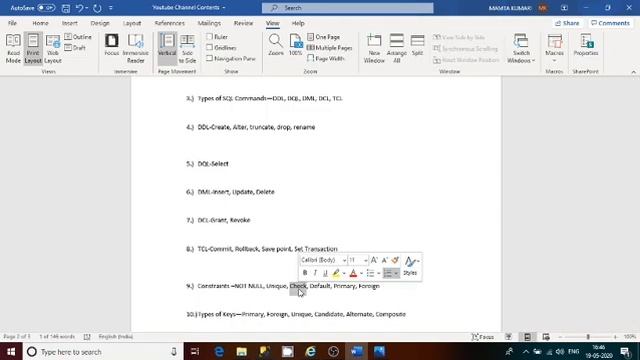Open a New Window
The width and height of the screenshot is (640, 360).
(x=374, y=49)
